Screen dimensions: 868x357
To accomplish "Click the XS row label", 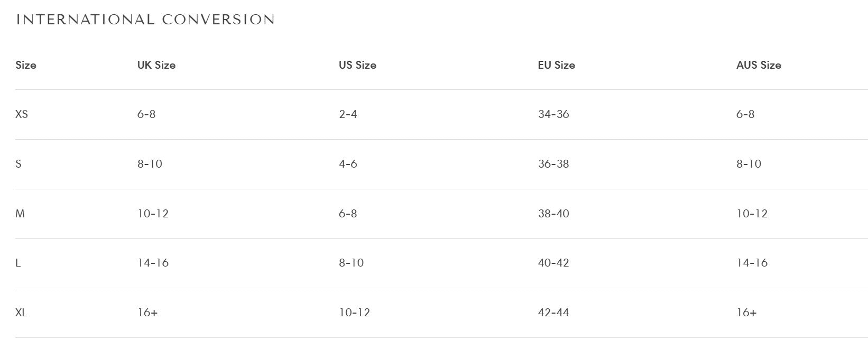I will coord(22,114).
